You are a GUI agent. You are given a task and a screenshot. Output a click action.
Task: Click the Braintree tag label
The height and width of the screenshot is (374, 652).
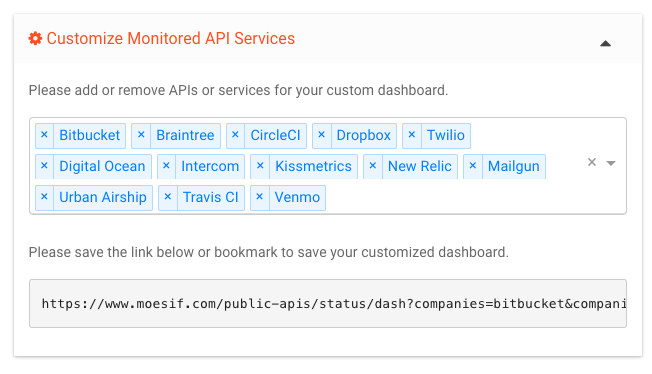point(185,135)
